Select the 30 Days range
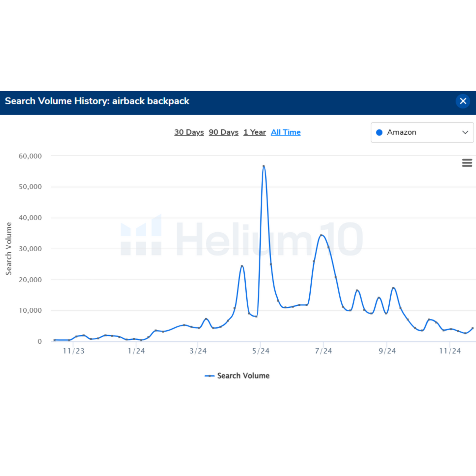Image resolution: width=476 pixels, height=476 pixels. pyautogui.click(x=189, y=132)
